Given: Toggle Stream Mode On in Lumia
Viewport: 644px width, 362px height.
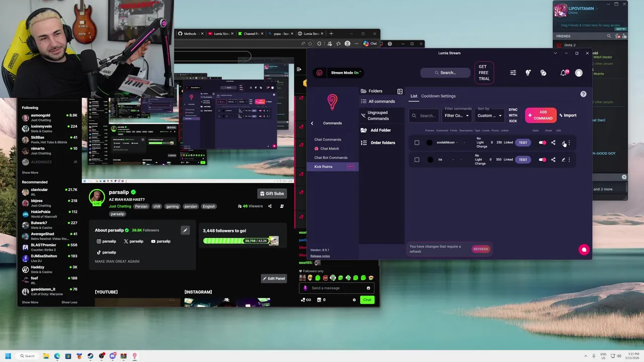Looking at the screenshot, I should (345, 73).
